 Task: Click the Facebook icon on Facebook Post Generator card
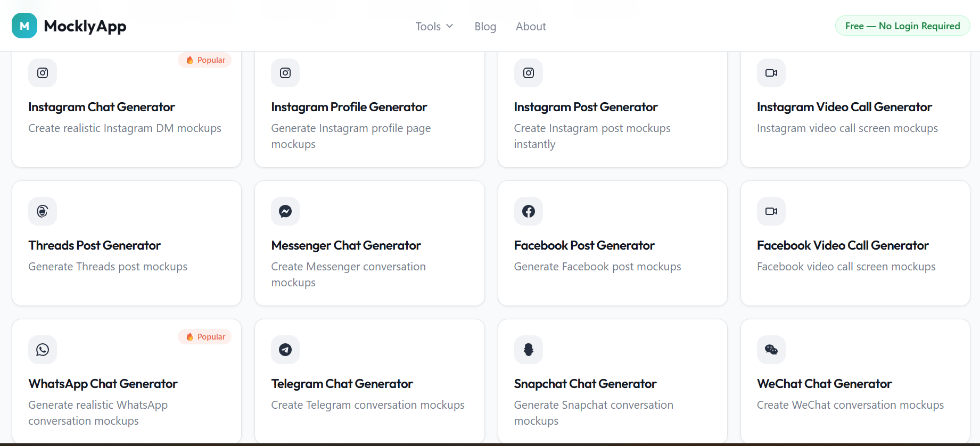coord(528,211)
